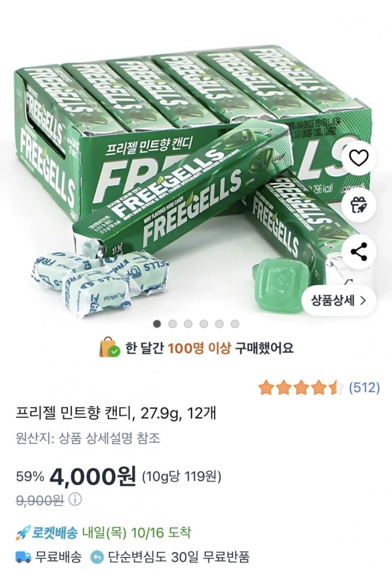Select the last image carousel dot

[235, 324]
